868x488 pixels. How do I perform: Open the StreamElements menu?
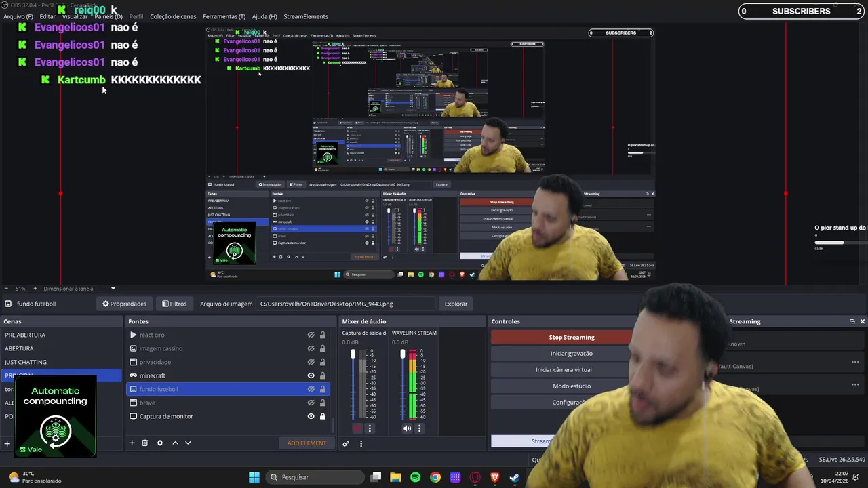click(x=306, y=16)
